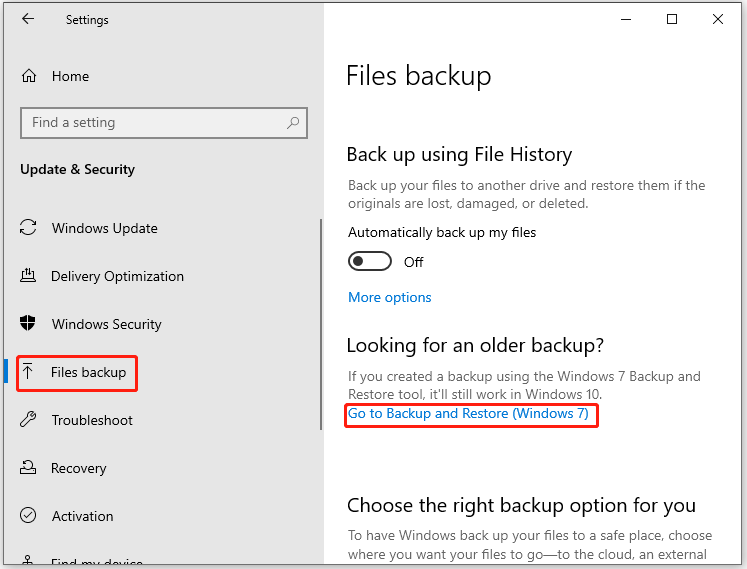Open Troubleshoot settings page
Image resolution: width=747 pixels, height=569 pixels.
pyautogui.click(x=92, y=420)
